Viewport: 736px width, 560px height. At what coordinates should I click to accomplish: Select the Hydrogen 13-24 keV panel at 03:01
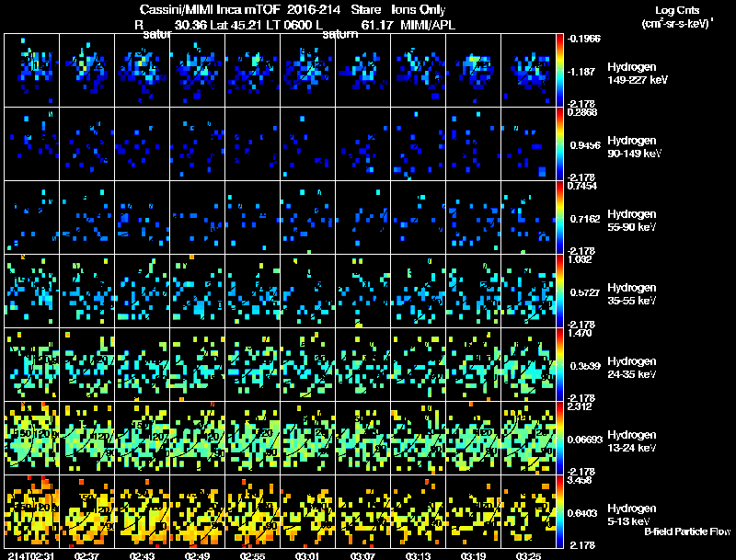(308, 439)
